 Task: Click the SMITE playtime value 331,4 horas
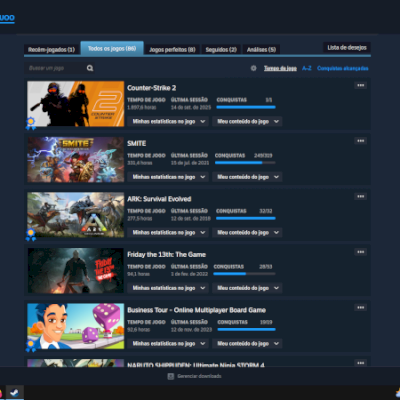pyautogui.click(x=140, y=163)
